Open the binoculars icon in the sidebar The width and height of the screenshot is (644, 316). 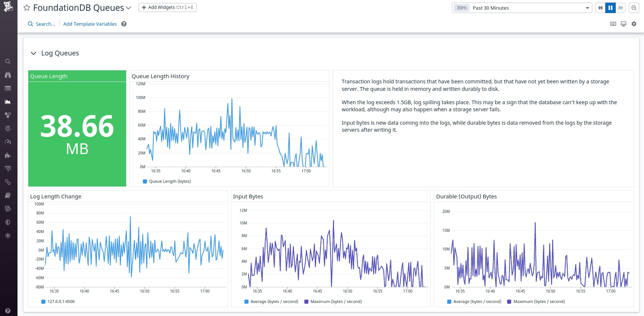click(x=8, y=75)
